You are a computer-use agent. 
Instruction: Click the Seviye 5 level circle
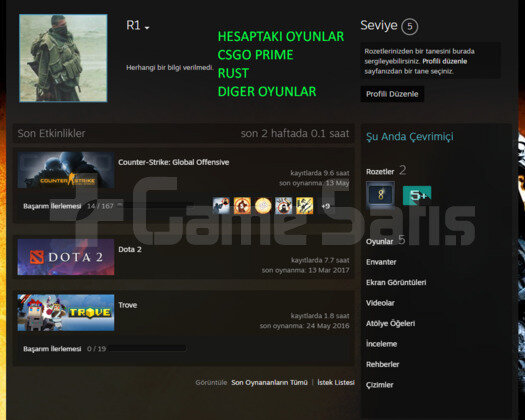409,26
